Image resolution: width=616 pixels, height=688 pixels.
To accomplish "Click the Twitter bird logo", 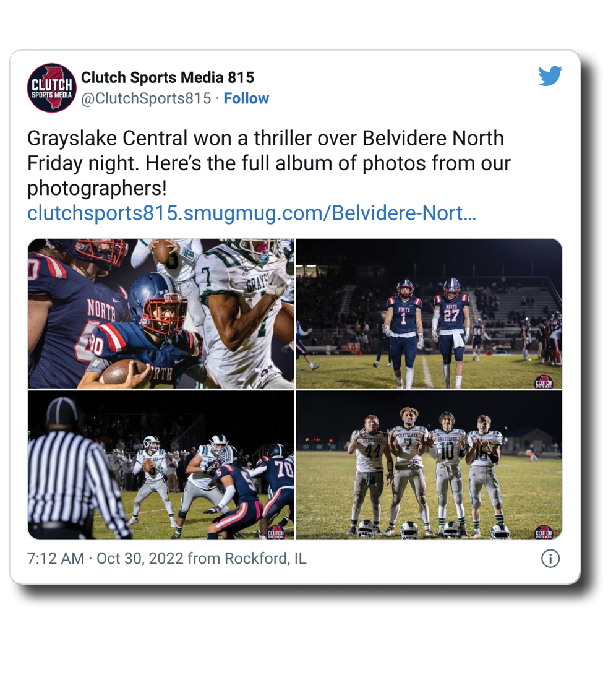I will [x=550, y=76].
